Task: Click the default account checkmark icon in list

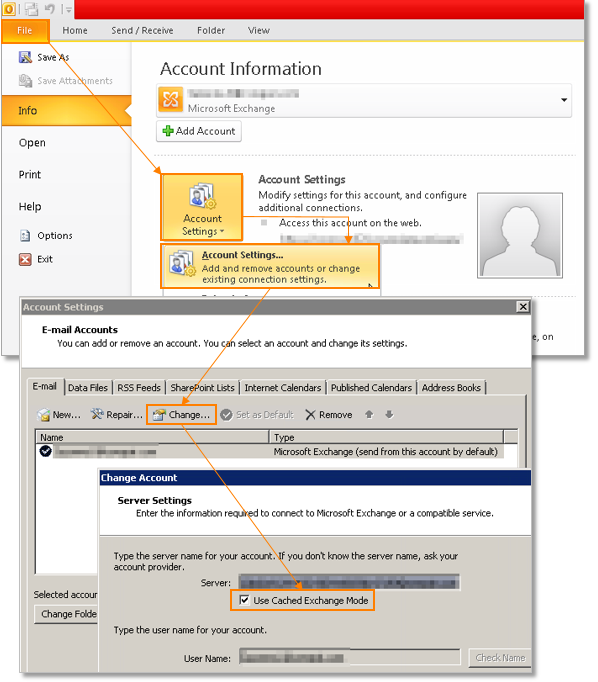Action: (46, 451)
